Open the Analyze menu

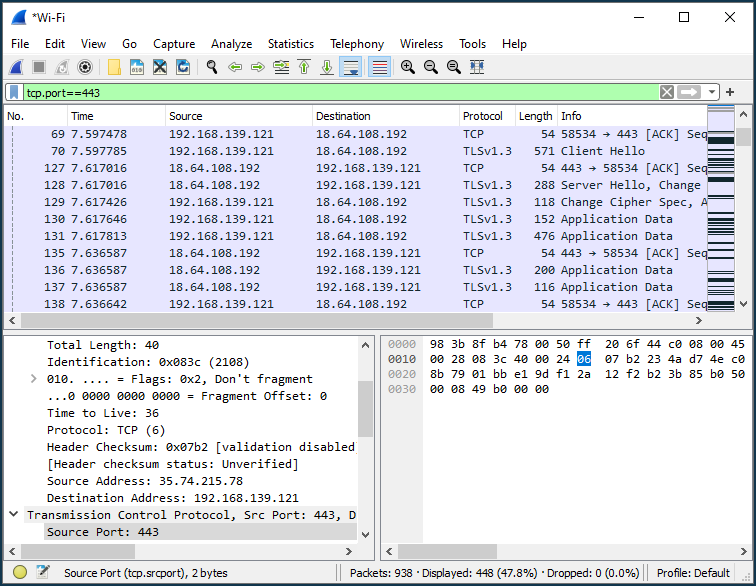coord(231,44)
